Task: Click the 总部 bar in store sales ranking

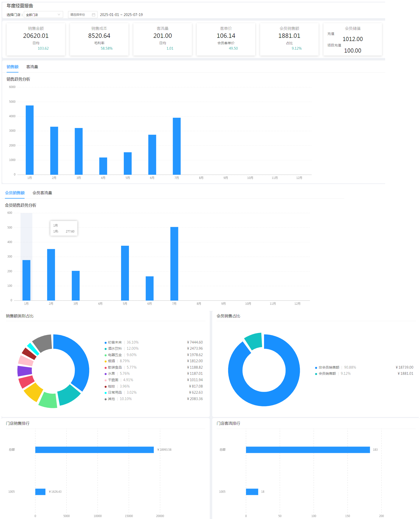Action: point(95,450)
